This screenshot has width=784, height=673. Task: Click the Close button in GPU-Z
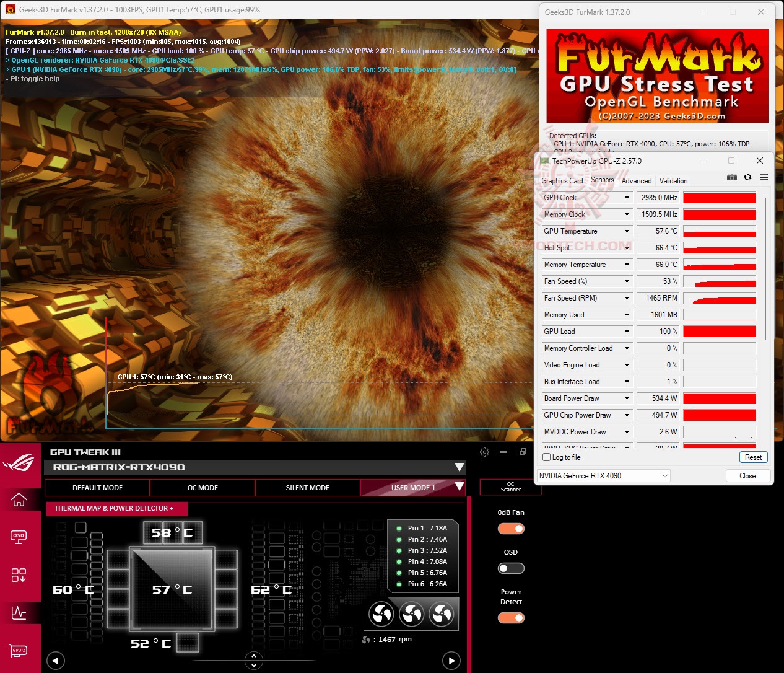click(x=747, y=476)
